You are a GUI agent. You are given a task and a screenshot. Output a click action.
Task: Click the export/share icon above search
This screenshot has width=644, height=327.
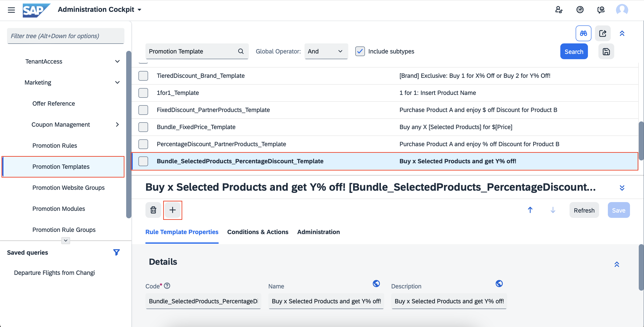click(603, 33)
